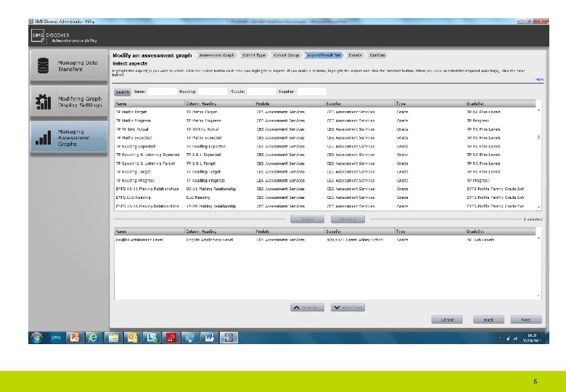Viewport: 566px width, 392px height.
Task: Open Lync from the taskbar
Action: pyautogui.click(x=151, y=338)
